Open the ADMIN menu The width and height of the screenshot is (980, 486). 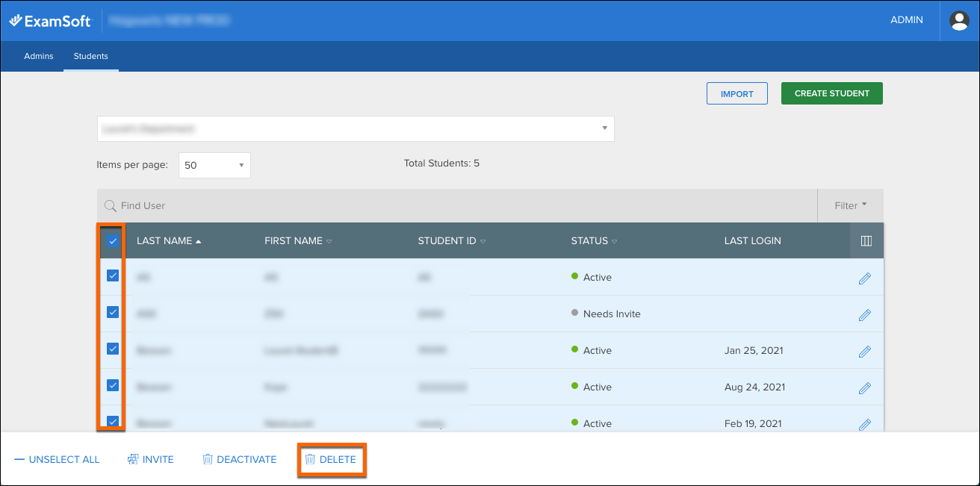click(907, 20)
